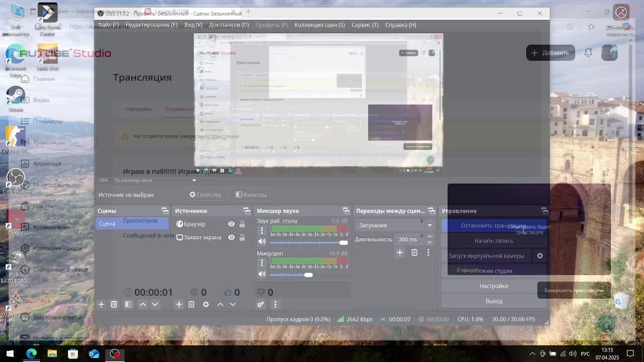Undock the Источники panel
This screenshot has height=362, width=644.
pyautogui.click(x=247, y=211)
